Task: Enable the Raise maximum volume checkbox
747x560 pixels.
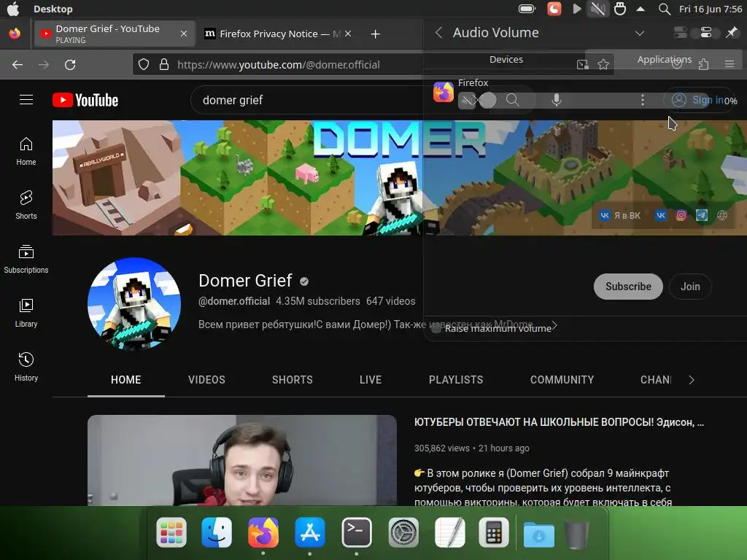Action: (x=436, y=329)
